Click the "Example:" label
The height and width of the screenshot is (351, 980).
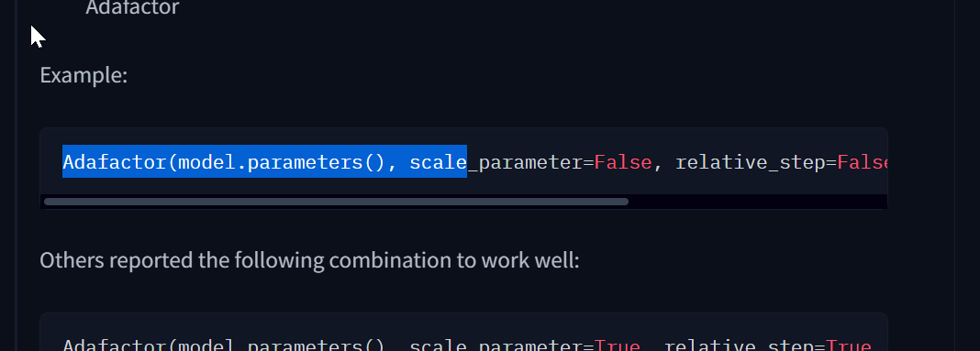tap(84, 75)
